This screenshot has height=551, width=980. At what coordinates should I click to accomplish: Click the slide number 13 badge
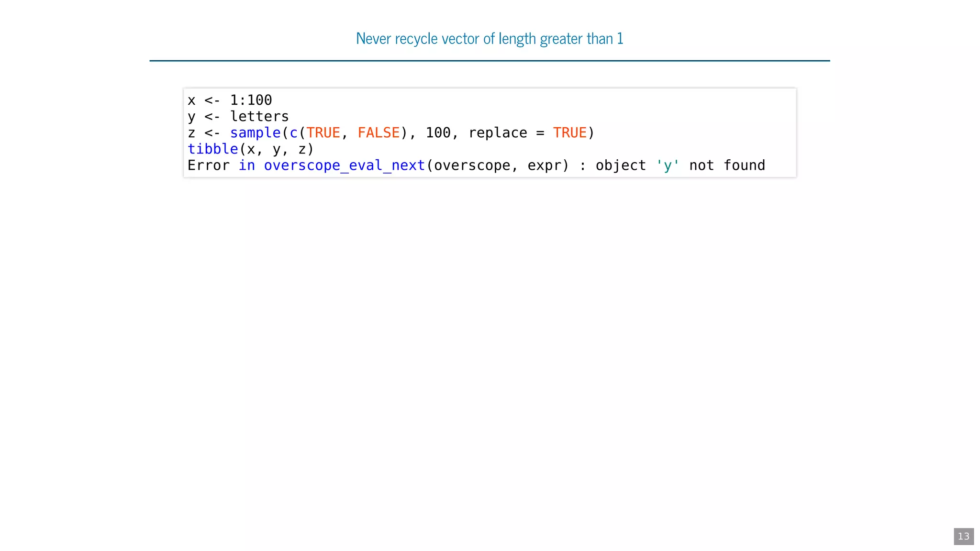click(x=963, y=536)
